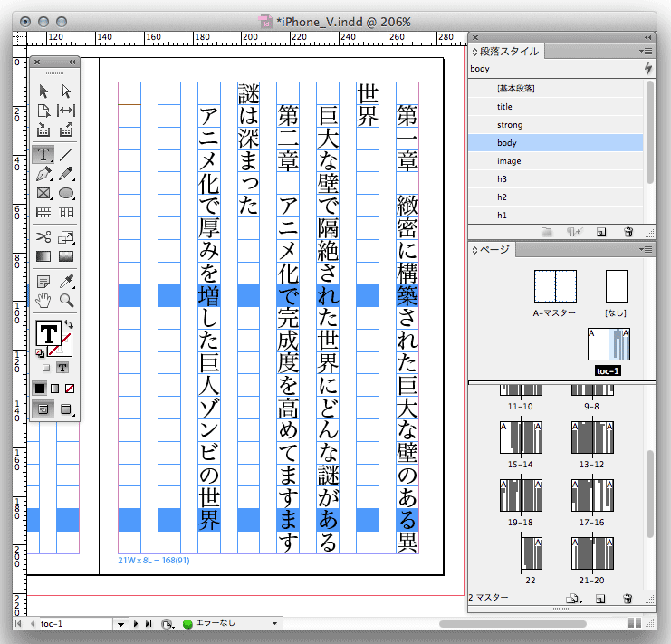The height and width of the screenshot is (644, 671).
Task: Set formatting affects container
Action: point(46,368)
